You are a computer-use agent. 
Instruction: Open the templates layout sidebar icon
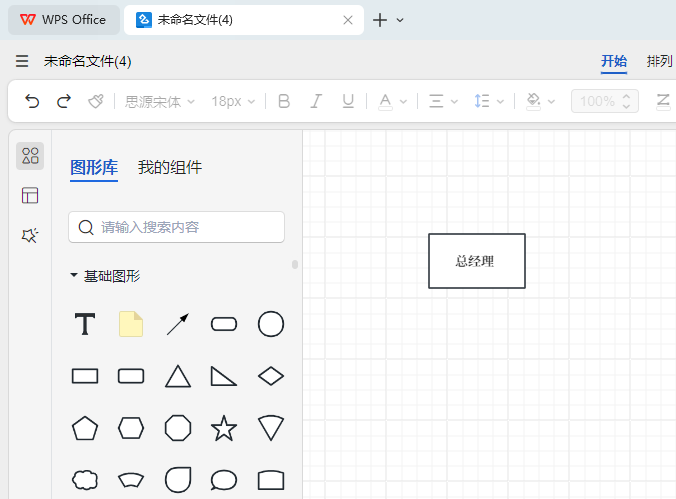30,195
